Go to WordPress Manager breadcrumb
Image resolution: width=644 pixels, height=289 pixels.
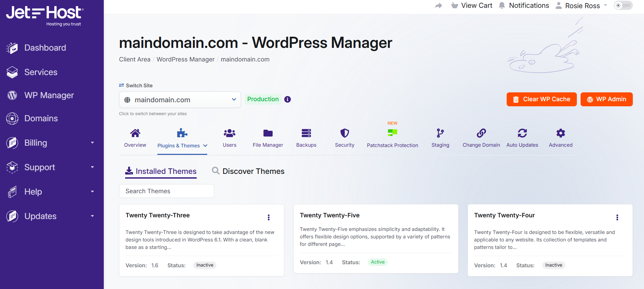click(186, 59)
